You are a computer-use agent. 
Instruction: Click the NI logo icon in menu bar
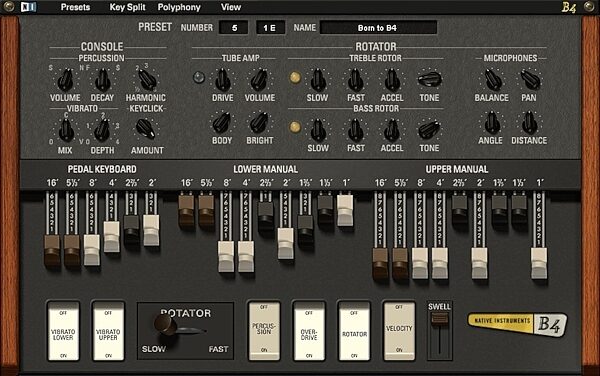click(28, 7)
